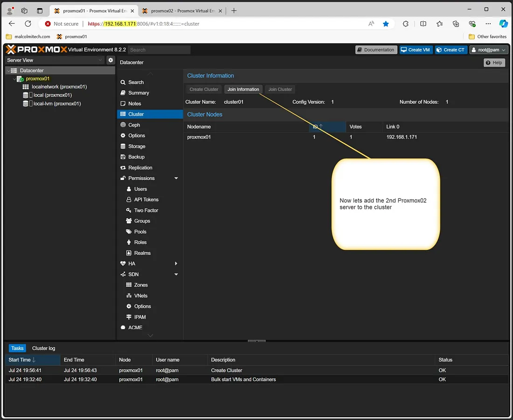Select API Tokens under Permissions

click(146, 200)
